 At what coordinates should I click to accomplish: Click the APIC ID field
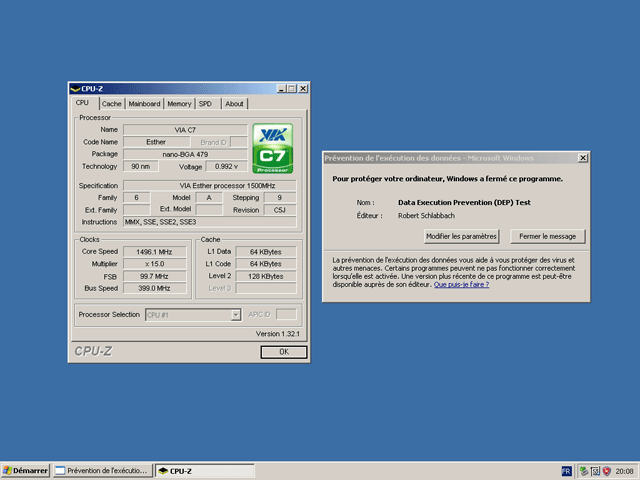pos(286,314)
